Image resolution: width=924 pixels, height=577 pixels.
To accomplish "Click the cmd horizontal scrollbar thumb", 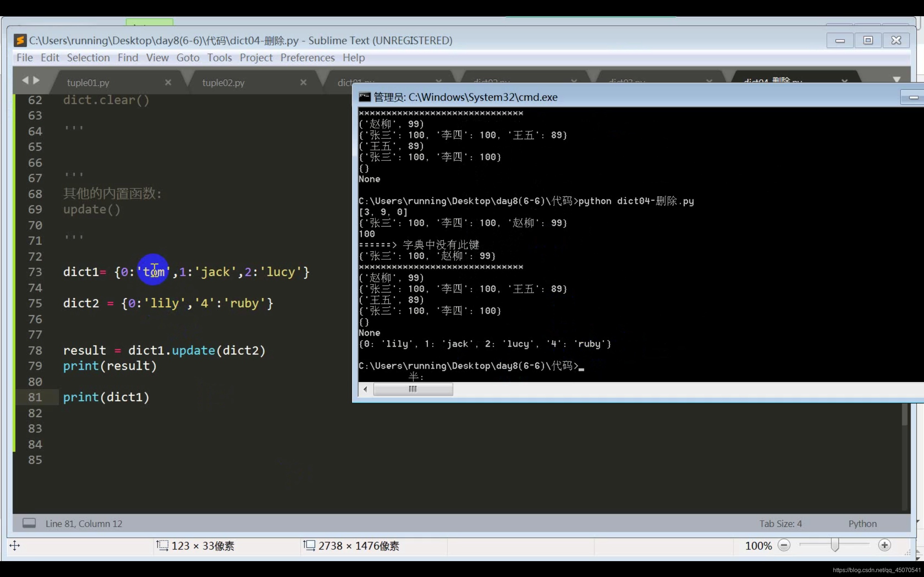I will click(413, 389).
